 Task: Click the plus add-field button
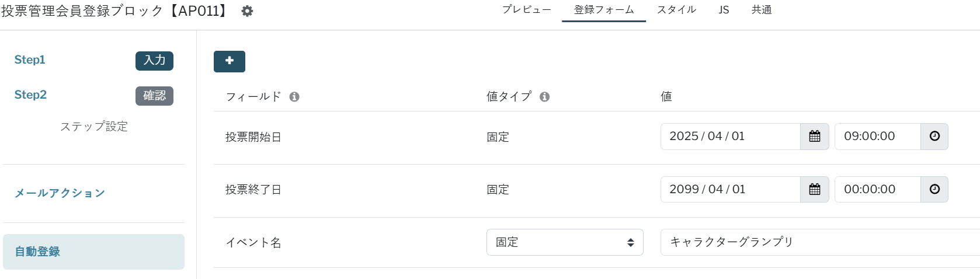[230, 61]
